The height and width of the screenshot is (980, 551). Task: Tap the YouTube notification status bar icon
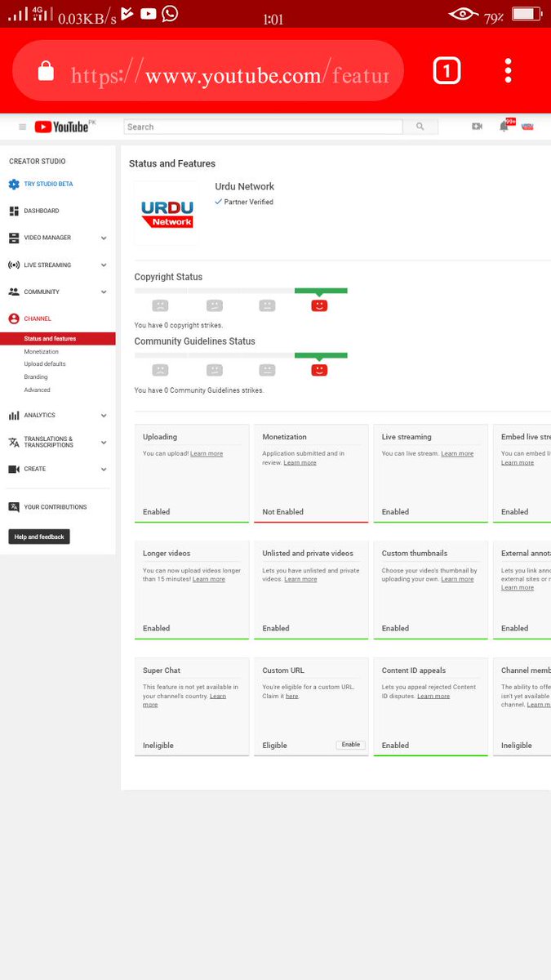(x=149, y=14)
